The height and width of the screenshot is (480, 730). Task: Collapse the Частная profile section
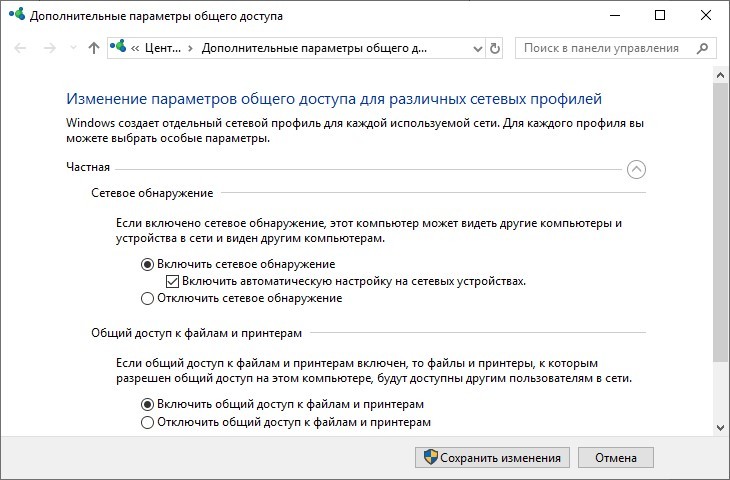pos(636,169)
